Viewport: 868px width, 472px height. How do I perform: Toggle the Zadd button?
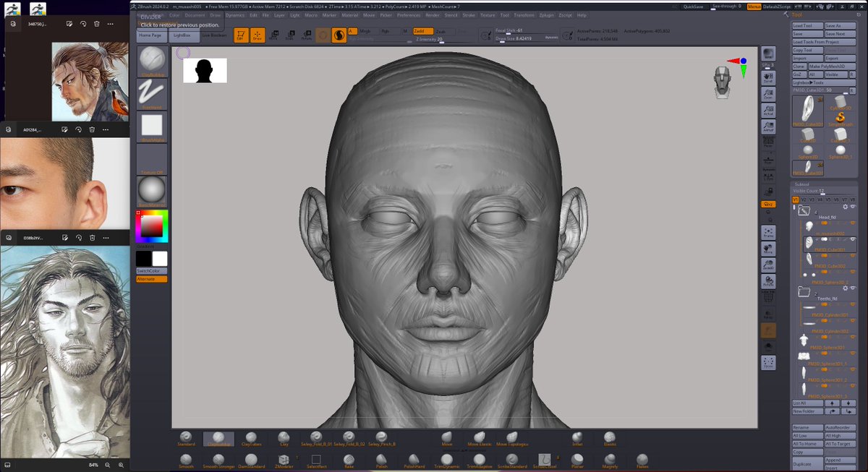click(x=422, y=31)
